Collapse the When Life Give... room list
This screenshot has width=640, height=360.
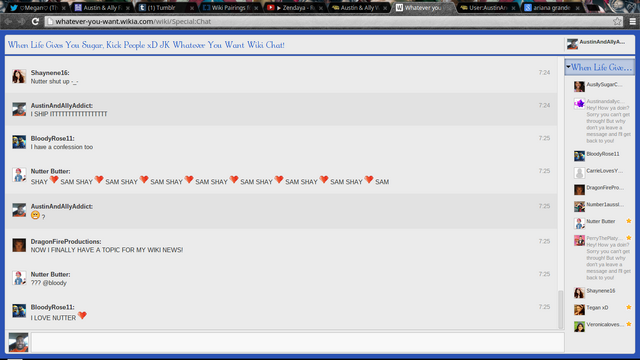tap(568, 67)
